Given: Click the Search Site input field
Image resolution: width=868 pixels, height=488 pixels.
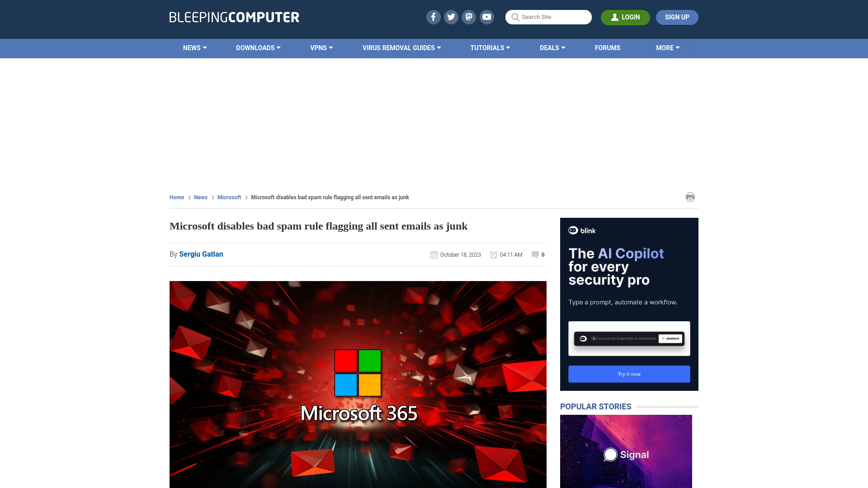Looking at the screenshot, I should pyautogui.click(x=548, y=17).
